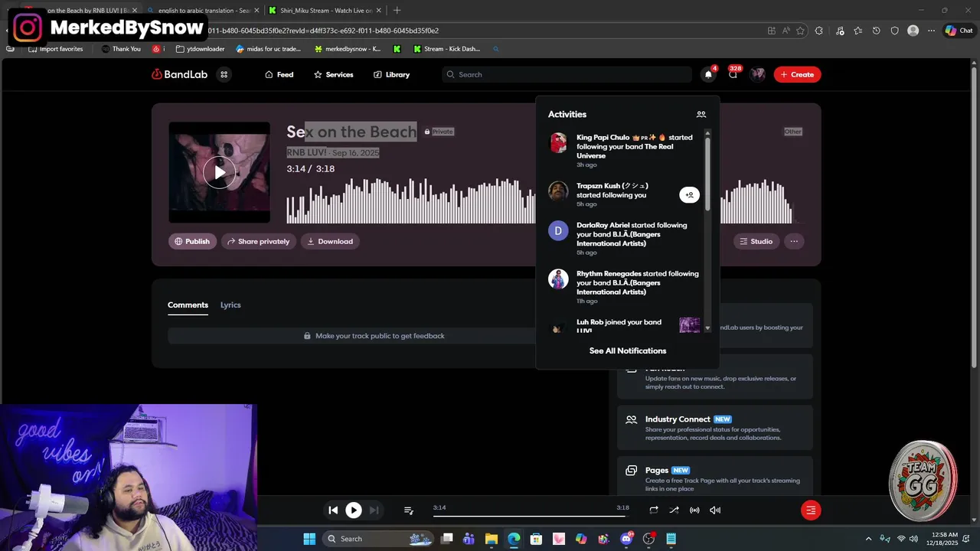Open a new browser tab
The width and height of the screenshot is (980, 551).
(397, 10)
